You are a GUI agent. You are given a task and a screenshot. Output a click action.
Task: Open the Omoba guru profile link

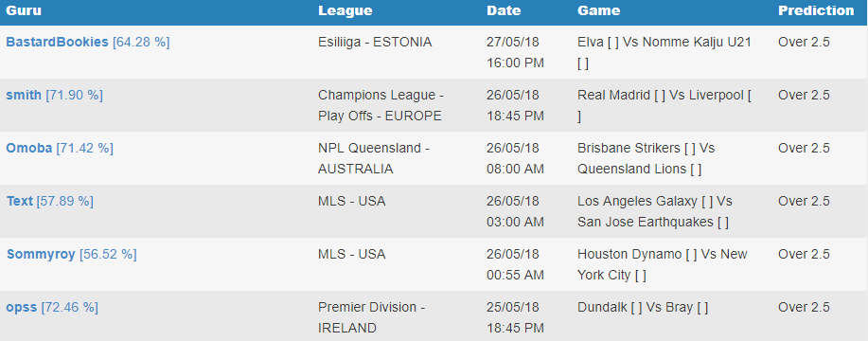click(x=29, y=149)
